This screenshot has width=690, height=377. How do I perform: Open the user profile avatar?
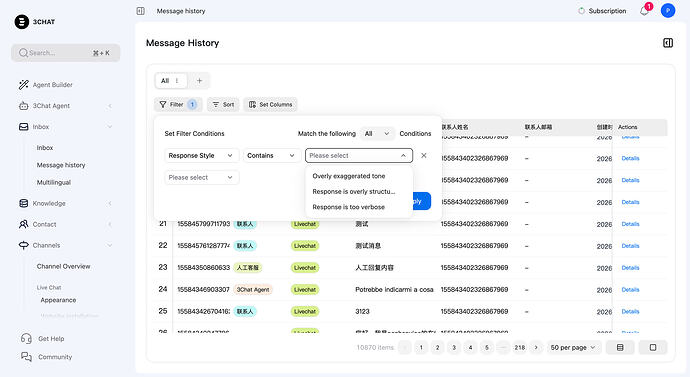[668, 11]
